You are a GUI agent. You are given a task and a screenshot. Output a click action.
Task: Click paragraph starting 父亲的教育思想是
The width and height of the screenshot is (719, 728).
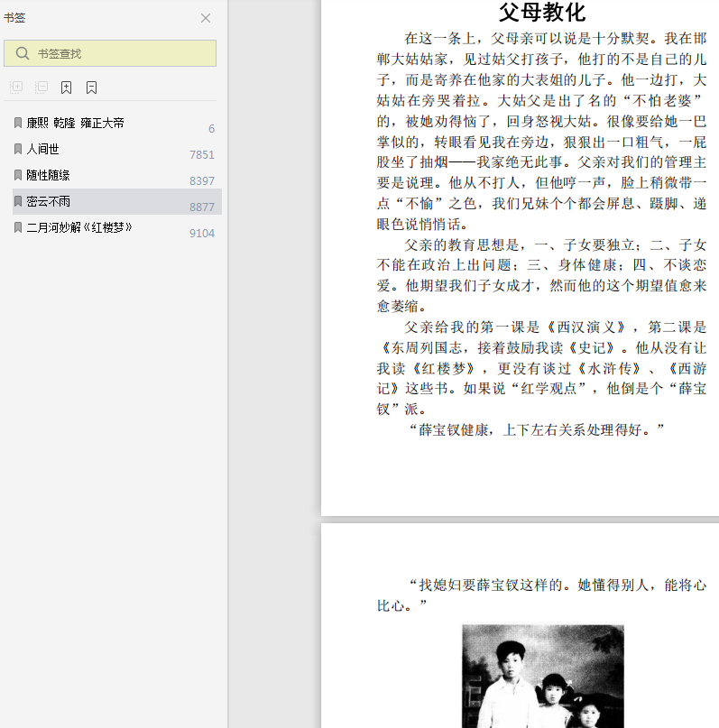point(541,275)
